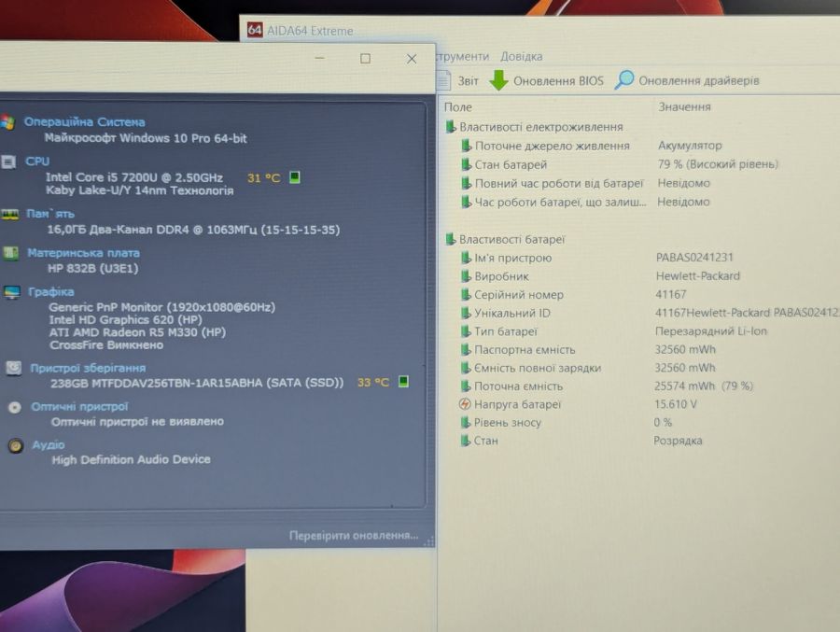Click the Серійний номер row icon
The image size is (840, 632).
pyautogui.click(x=466, y=294)
